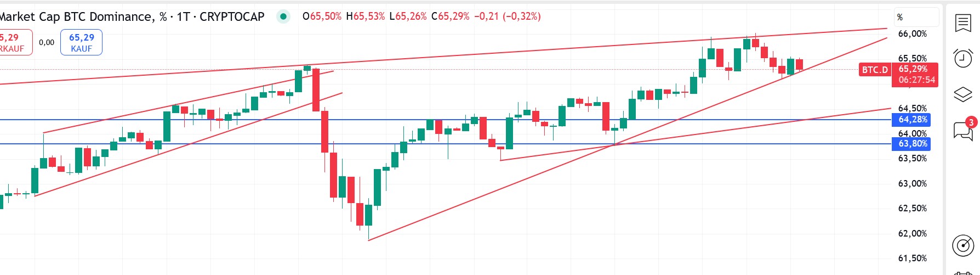Click the radar target icon in sidebar

coord(963,245)
